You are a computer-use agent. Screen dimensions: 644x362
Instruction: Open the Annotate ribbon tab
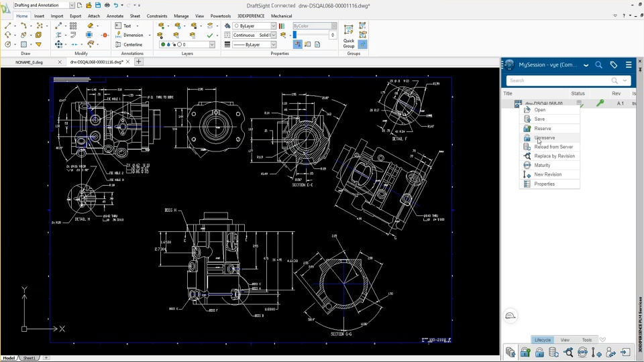tap(115, 16)
